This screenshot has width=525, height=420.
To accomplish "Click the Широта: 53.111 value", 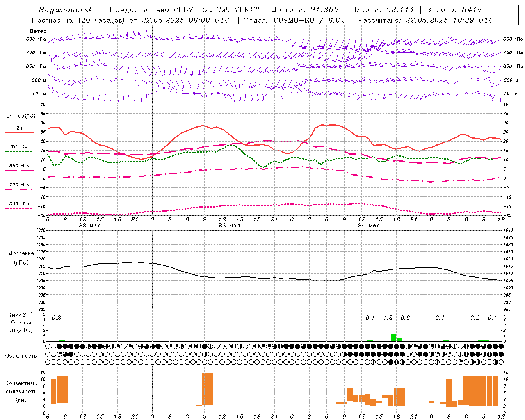I will 382,10.
